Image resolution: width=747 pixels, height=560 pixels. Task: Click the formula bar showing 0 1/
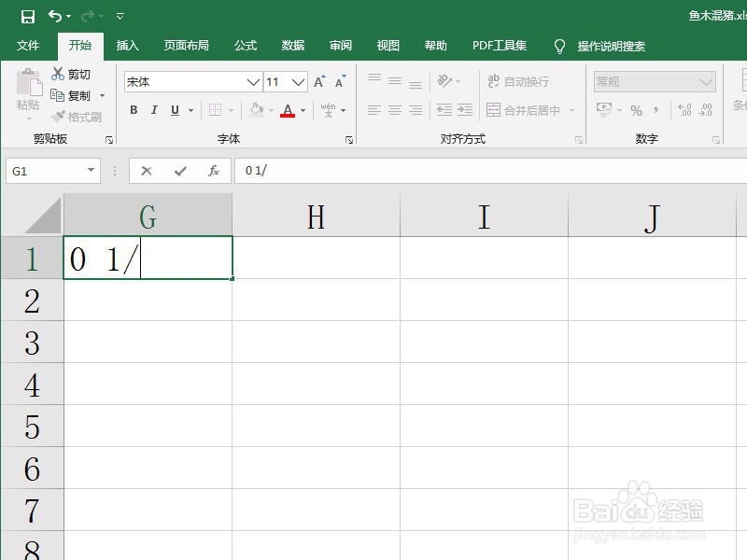491,171
